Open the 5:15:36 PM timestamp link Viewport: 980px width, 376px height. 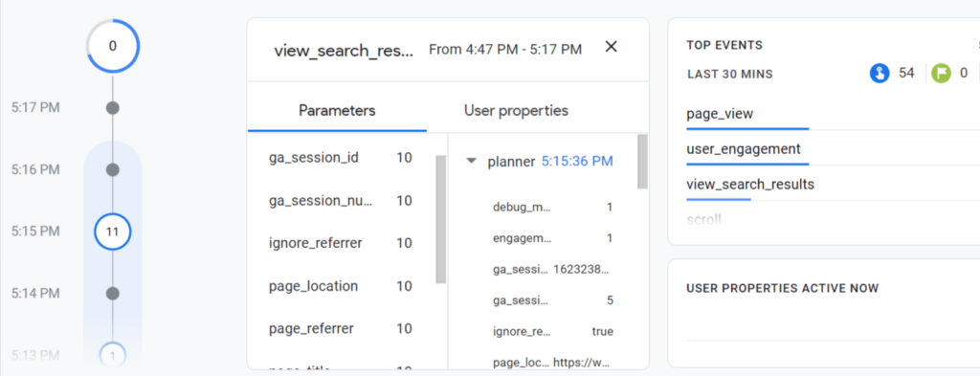tap(577, 162)
